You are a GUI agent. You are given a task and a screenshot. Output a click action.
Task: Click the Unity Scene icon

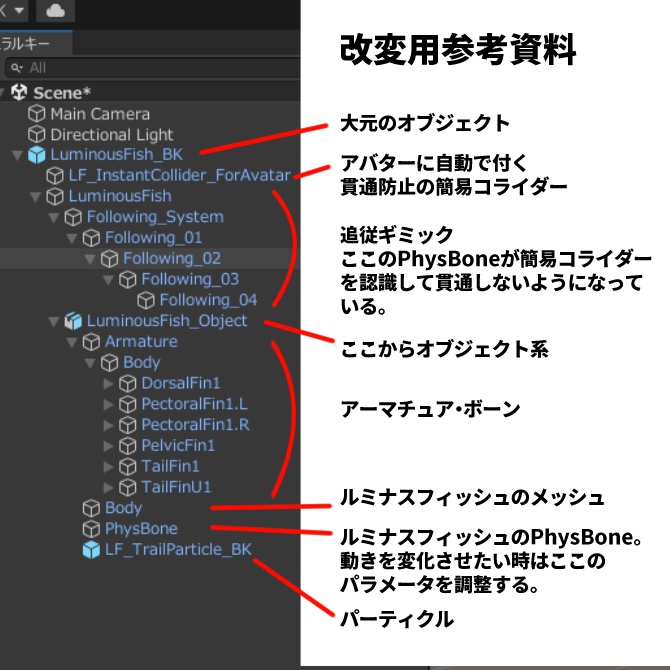[x=19, y=92]
